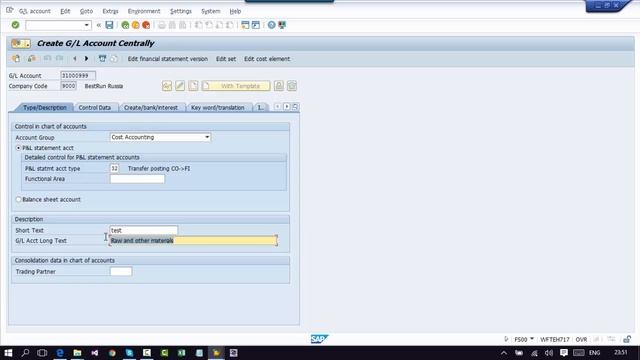Open Excel from the taskbar

[182, 353]
